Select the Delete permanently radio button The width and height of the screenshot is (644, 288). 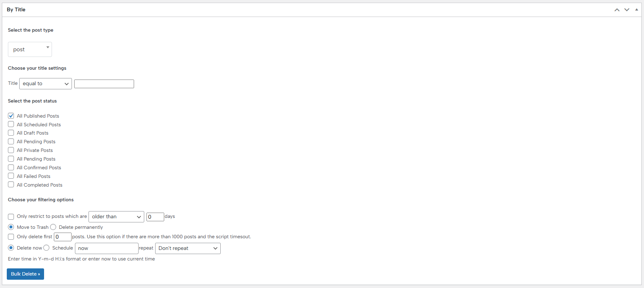point(53,227)
